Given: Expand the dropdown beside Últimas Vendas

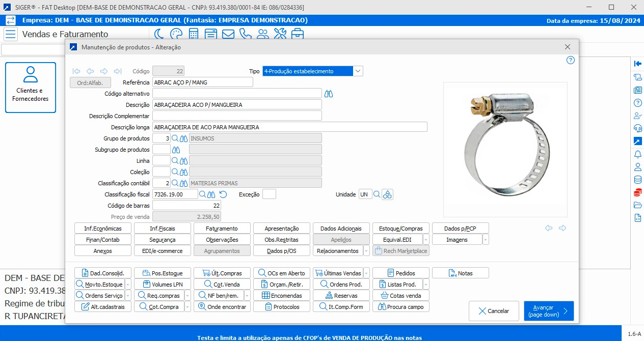Looking at the screenshot, I should click(366, 273).
